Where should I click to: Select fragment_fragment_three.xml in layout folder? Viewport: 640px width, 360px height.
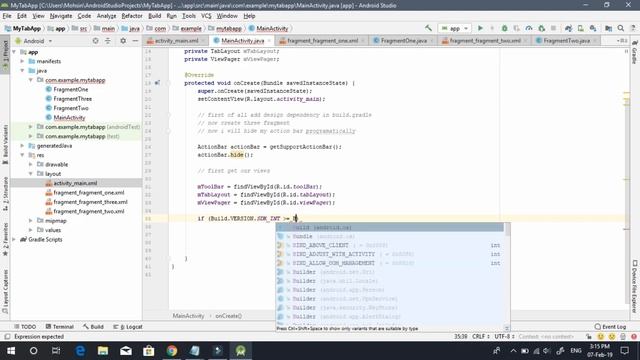pos(90,202)
